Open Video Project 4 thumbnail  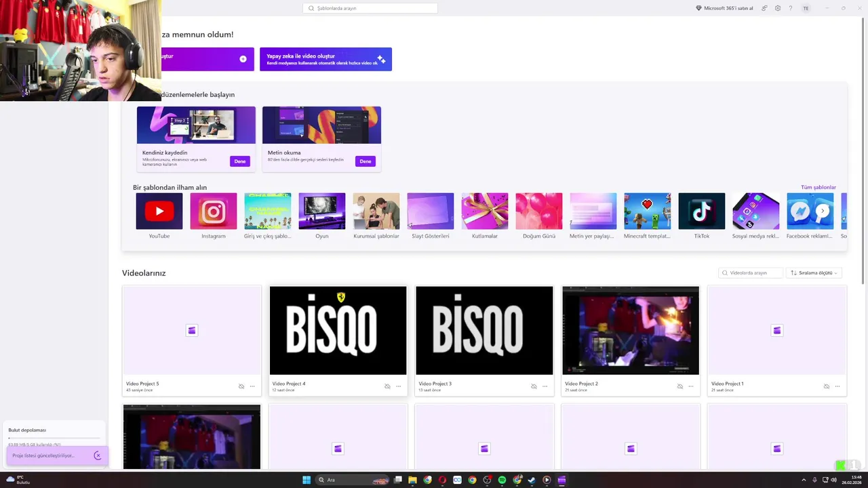338,330
